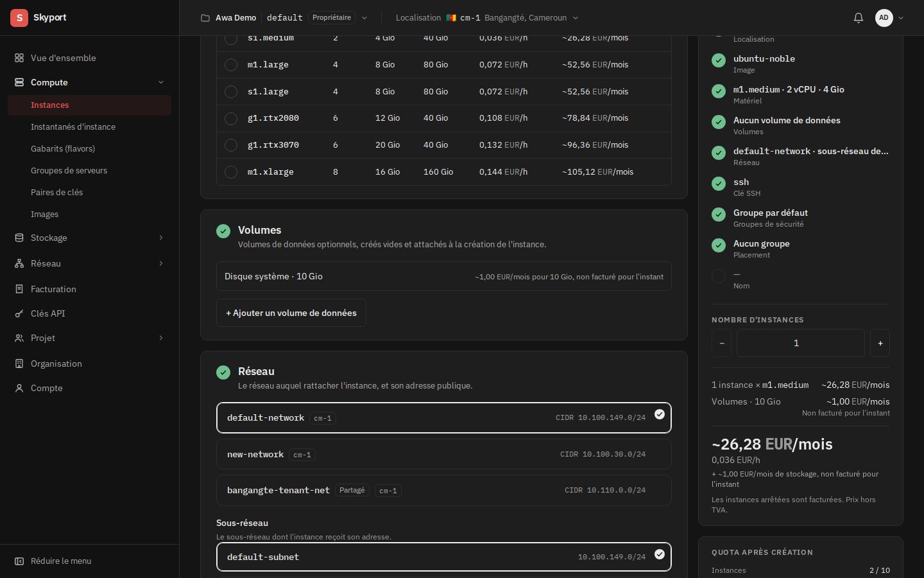Click the instance count input field
The width and height of the screenshot is (924, 578).
801,343
